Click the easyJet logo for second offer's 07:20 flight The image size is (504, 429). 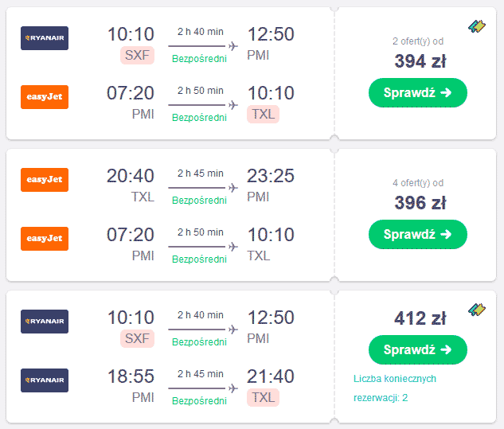(45, 239)
